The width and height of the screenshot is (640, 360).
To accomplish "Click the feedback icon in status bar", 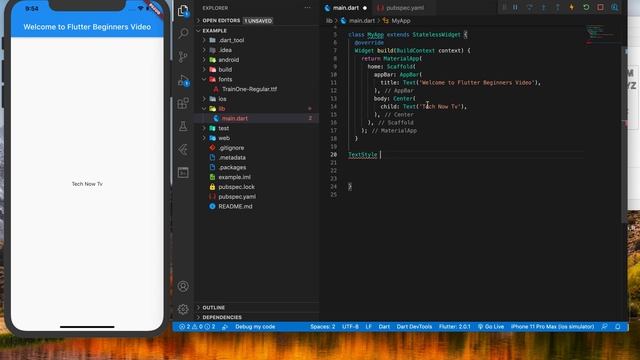I will [604, 327].
